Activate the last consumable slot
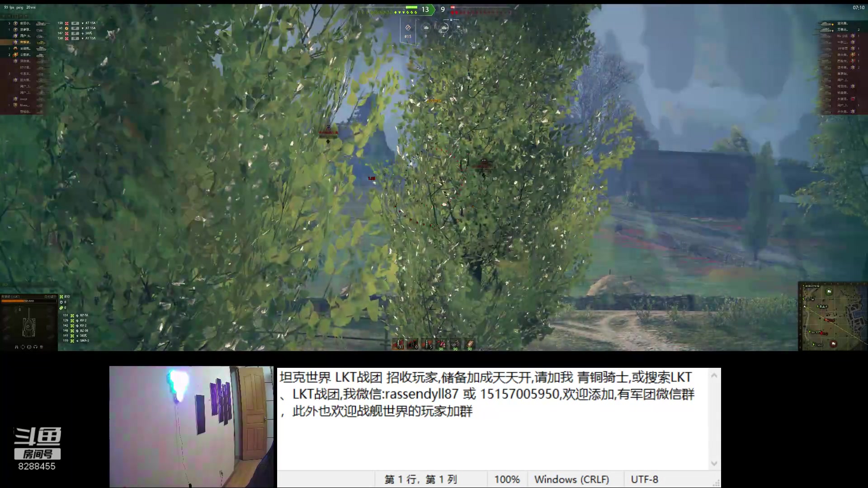The image size is (868, 488). coord(470,344)
